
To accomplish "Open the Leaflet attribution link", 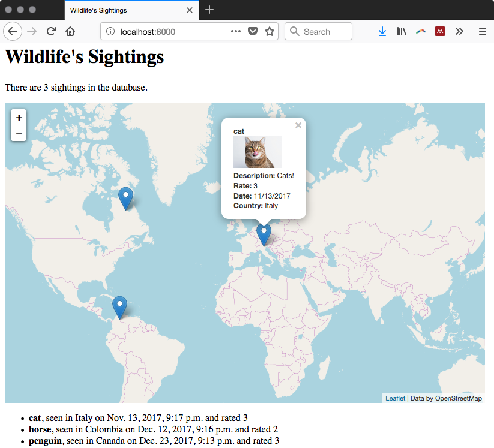I will [x=395, y=398].
